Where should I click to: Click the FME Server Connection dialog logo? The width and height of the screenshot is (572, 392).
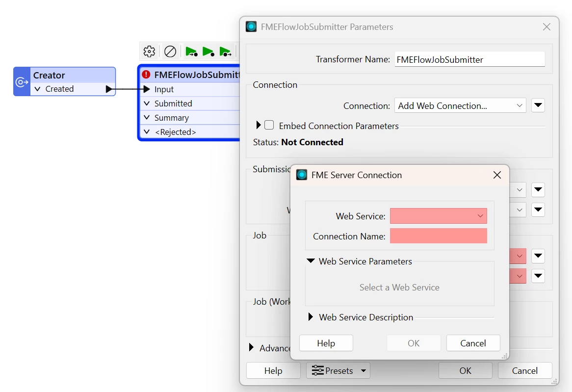[x=302, y=175]
